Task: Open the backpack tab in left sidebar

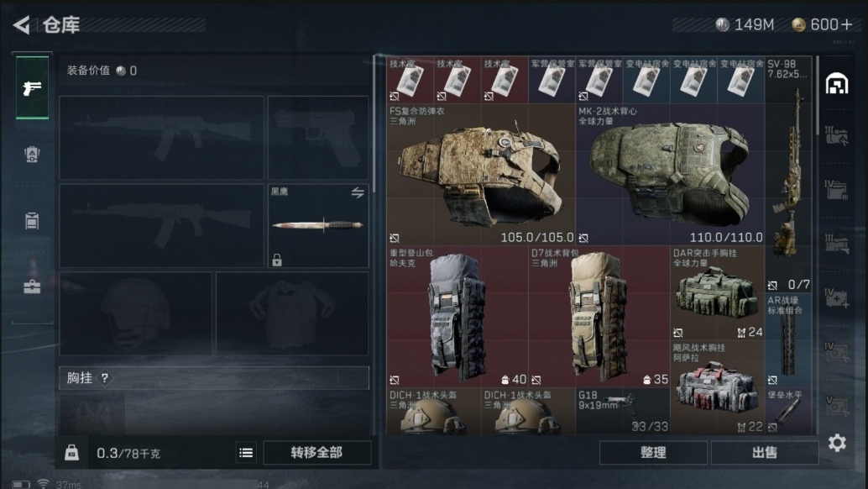Action: 32,154
